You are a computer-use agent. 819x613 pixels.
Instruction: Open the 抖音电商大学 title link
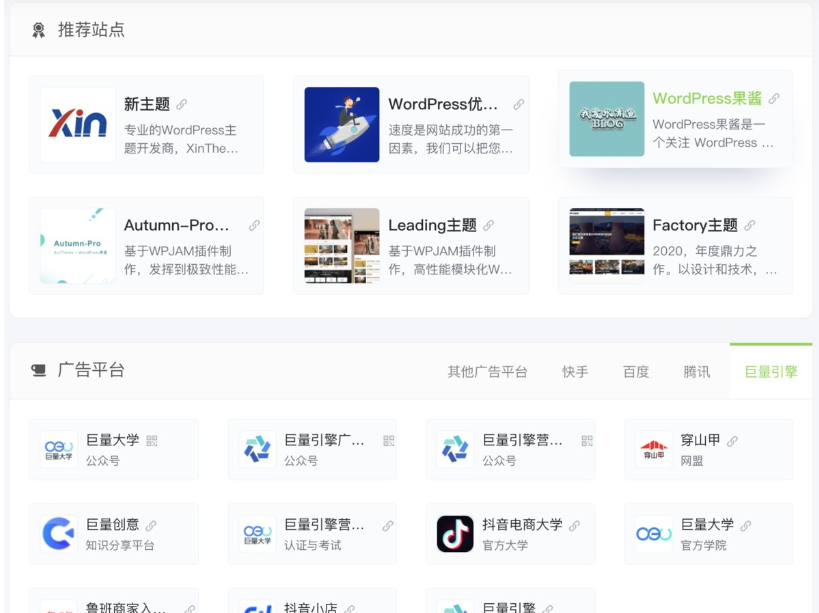pos(522,525)
